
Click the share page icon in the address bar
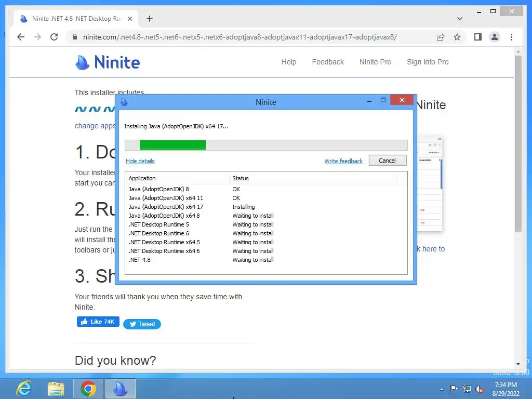click(441, 37)
